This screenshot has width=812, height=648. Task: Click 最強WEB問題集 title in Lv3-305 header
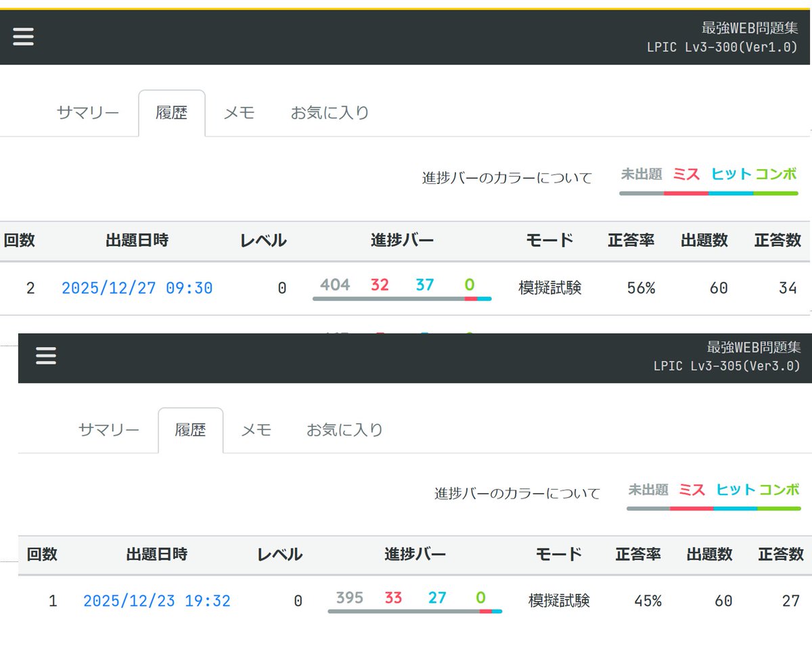click(754, 348)
